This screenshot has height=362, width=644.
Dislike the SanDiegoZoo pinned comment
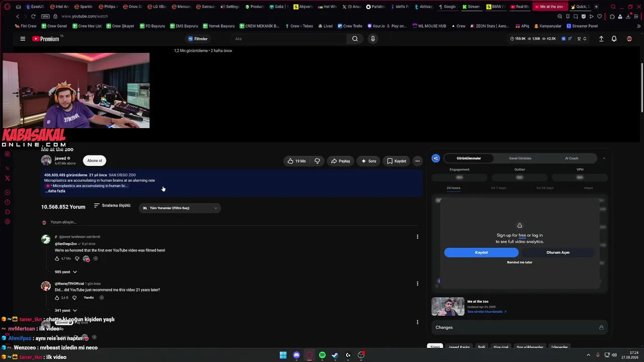pyautogui.click(x=77, y=258)
